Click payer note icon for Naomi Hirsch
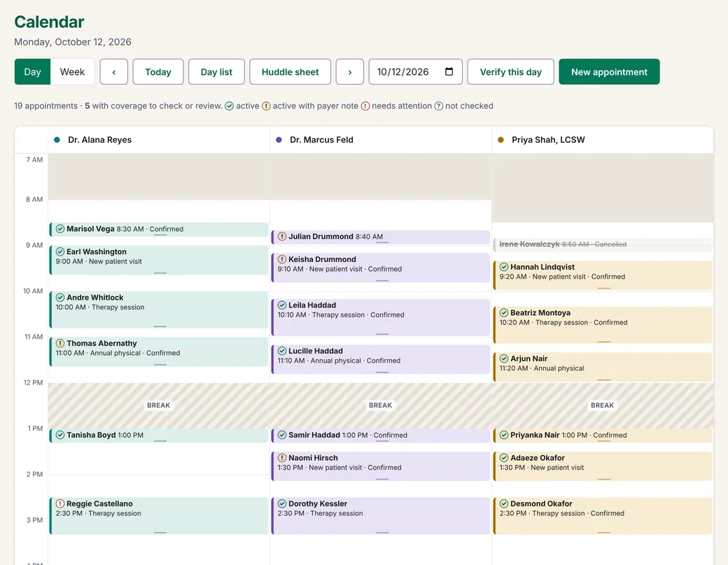The width and height of the screenshot is (728, 565). point(282,458)
